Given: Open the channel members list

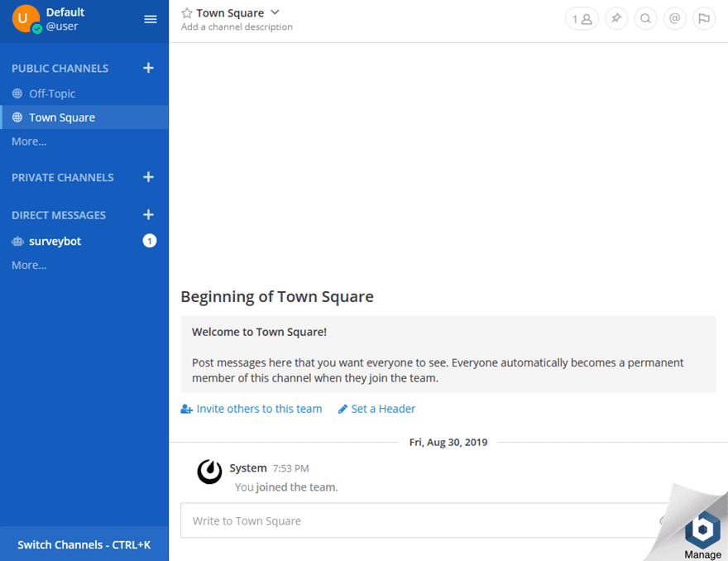Looking at the screenshot, I should click(582, 18).
